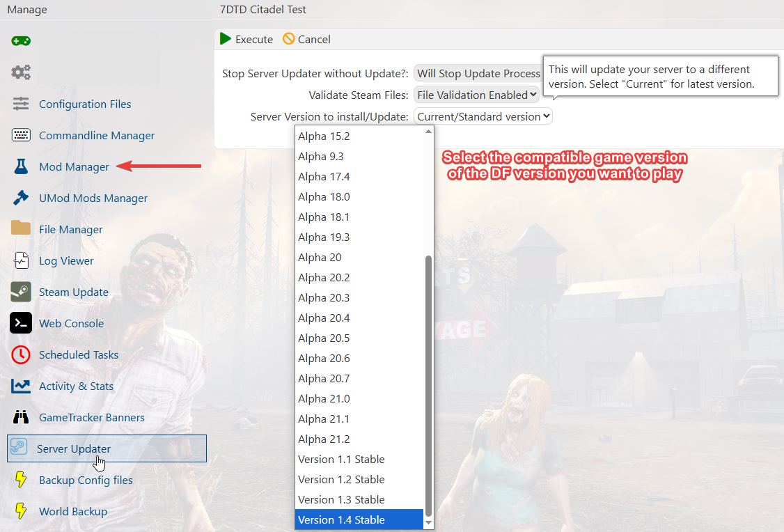Pick Alpha 21.0 from the version list

point(359,398)
